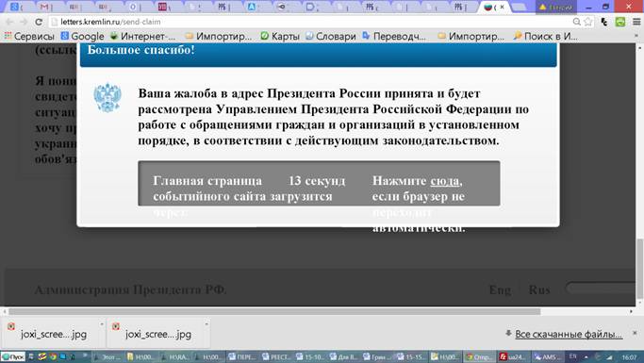Open Все скачанные файлы link
This screenshot has height=363, width=644.
tap(569, 335)
